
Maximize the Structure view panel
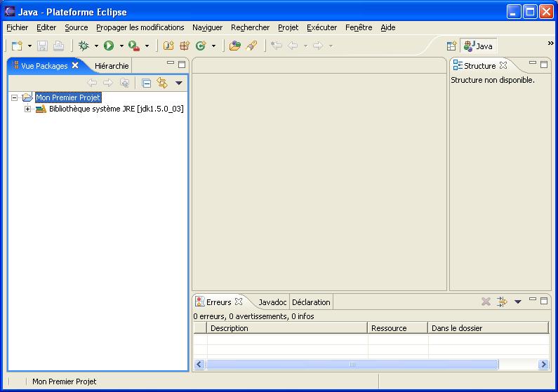tap(544, 65)
